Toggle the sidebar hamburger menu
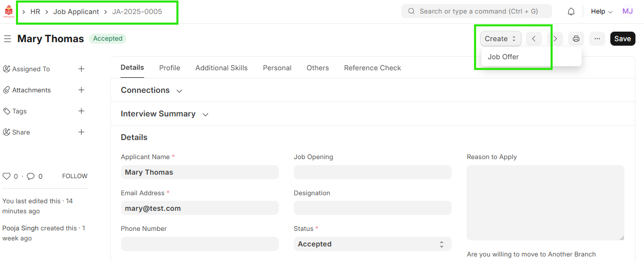 tap(8, 39)
